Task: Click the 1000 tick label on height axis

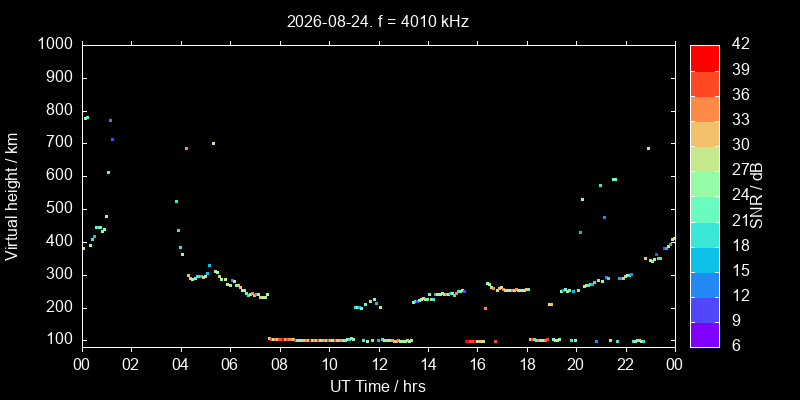Action: (x=57, y=44)
